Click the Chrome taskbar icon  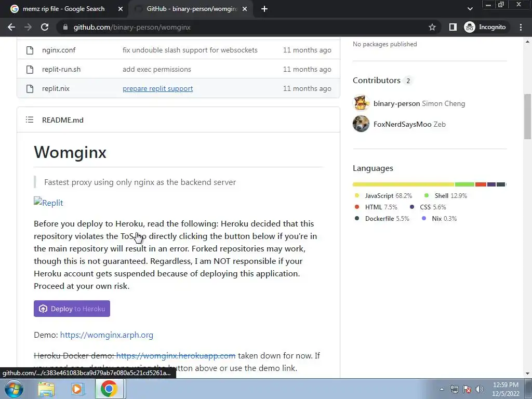pos(109,389)
